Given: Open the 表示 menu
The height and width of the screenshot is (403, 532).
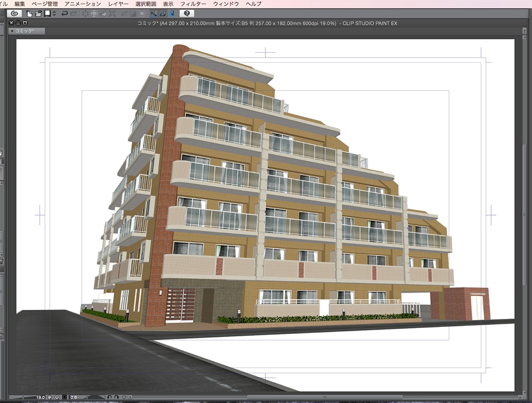Looking at the screenshot, I should [168, 4].
